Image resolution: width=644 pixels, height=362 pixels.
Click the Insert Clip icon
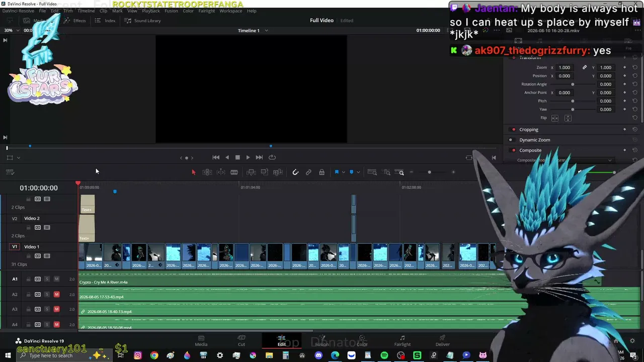(x=251, y=172)
